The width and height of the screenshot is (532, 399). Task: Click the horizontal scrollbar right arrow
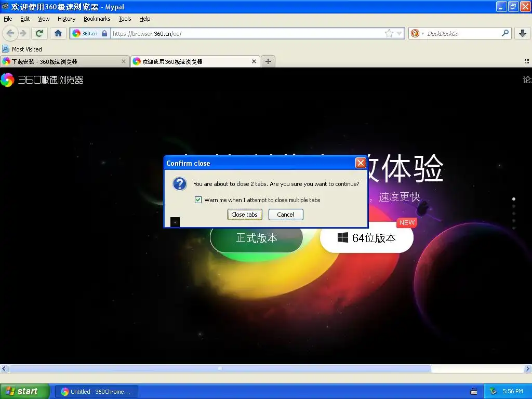528,368
